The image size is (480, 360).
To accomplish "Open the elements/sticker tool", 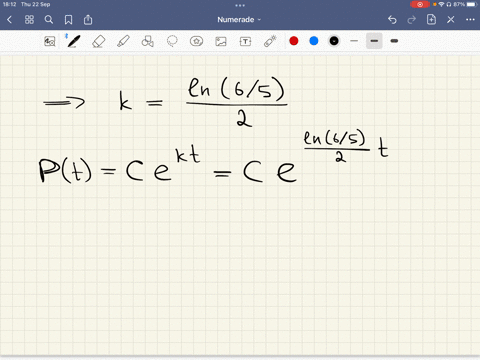I will [196, 41].
